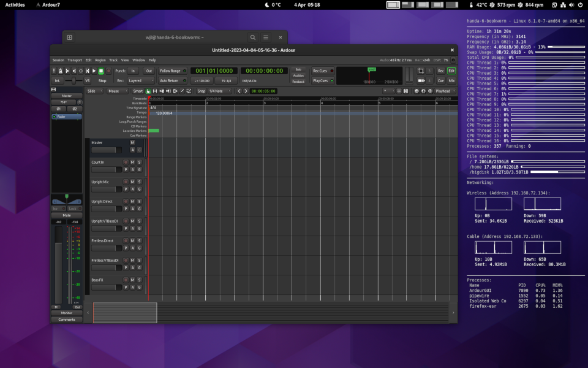
Task: Arm record on Upright Direct track
Action: pos(126,201)
